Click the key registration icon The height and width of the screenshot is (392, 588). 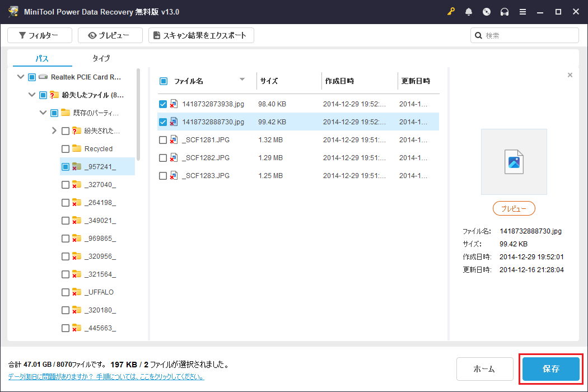pos(451,12)
